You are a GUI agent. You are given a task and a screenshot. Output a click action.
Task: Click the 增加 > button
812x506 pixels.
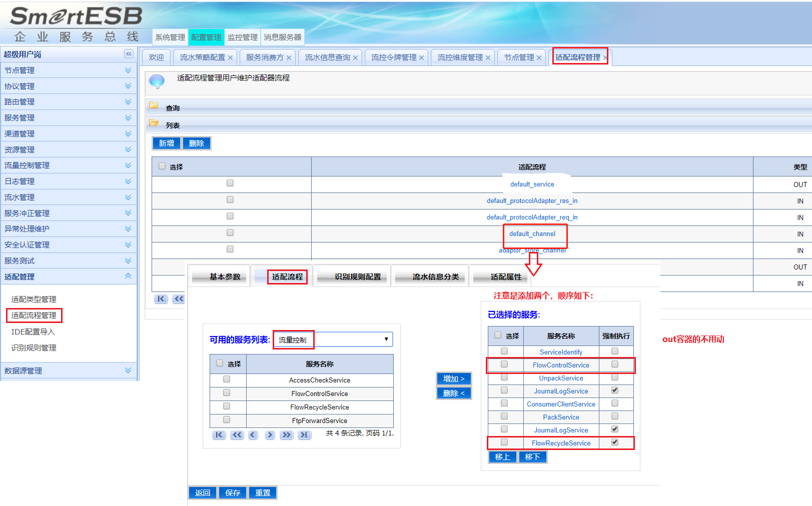(x=453, y=378)
